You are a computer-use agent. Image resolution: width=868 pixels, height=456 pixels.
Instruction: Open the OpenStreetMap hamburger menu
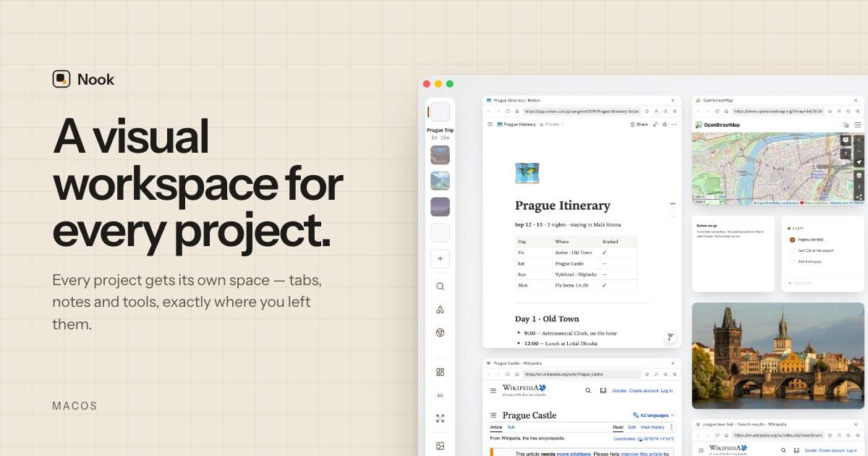tap(858, 125)
